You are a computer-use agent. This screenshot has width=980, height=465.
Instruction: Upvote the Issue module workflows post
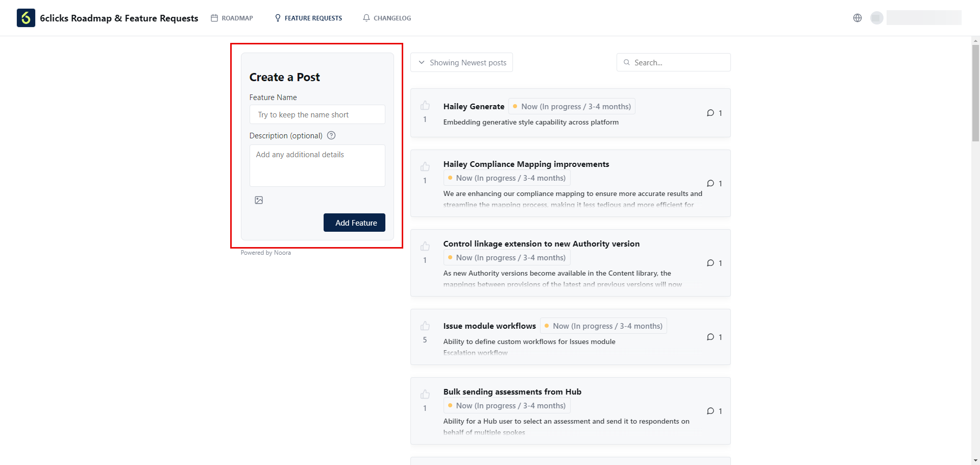click(x=425, y=326)
